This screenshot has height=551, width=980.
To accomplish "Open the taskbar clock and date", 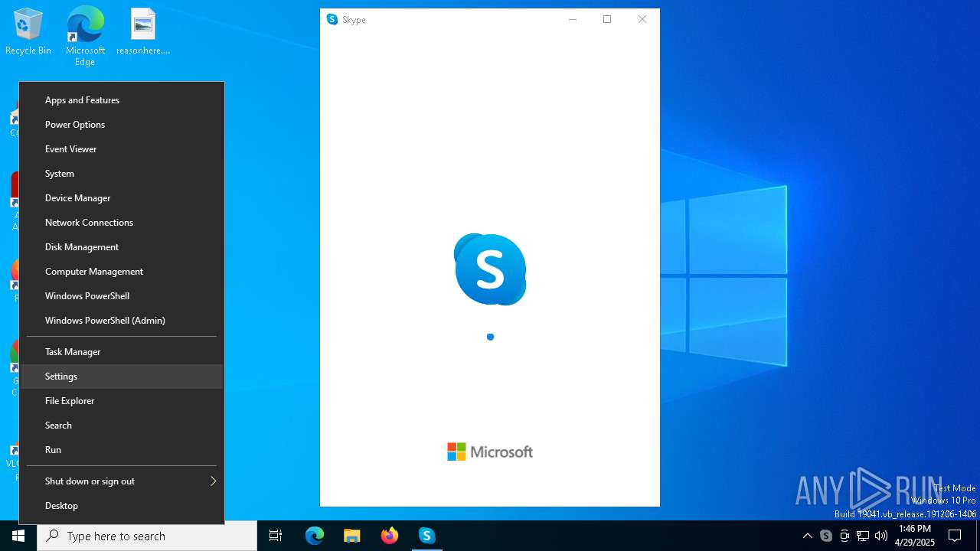I will [x=915, y=536].
